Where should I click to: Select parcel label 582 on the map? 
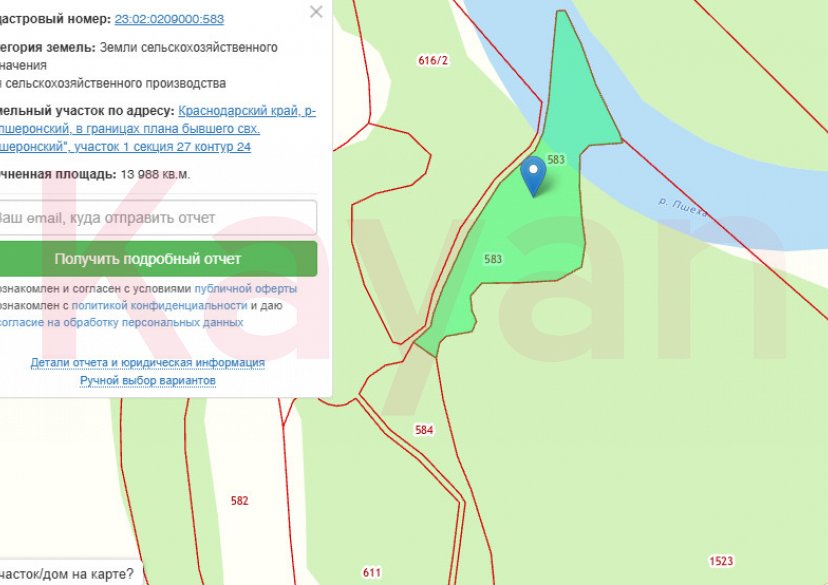click(239, 501)
